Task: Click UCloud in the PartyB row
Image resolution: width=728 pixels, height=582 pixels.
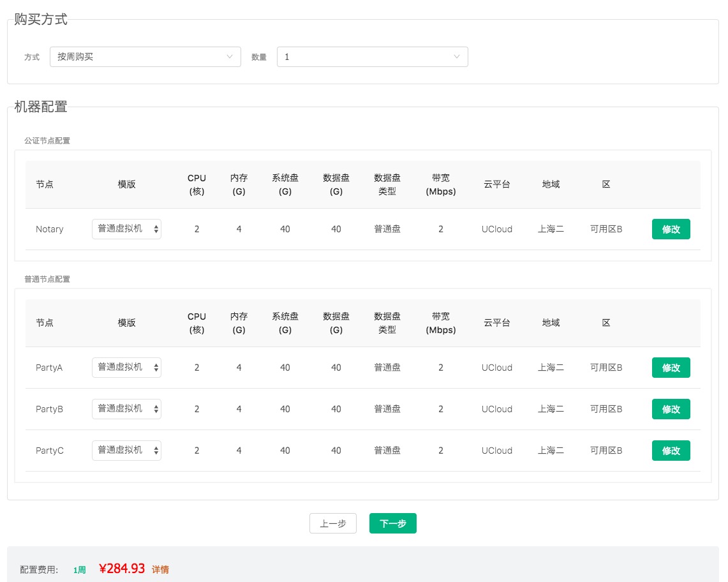Action: [x=497, y=409]
